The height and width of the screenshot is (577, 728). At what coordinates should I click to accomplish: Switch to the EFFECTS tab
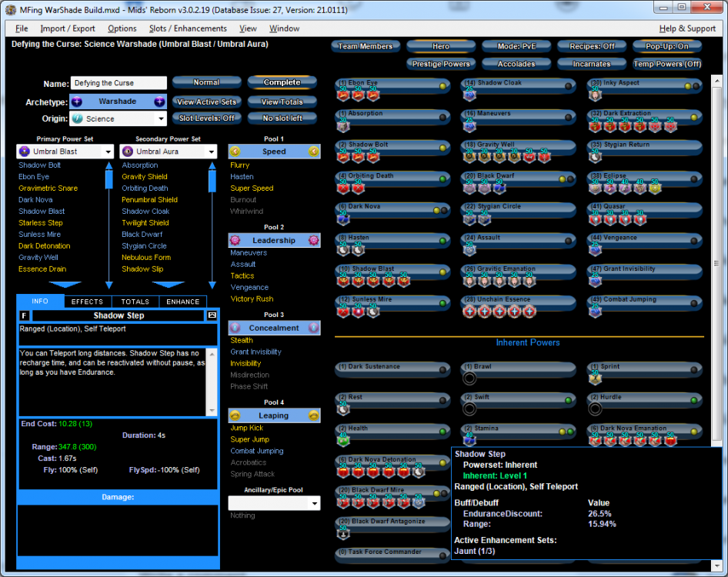click(x=87, y=302)
